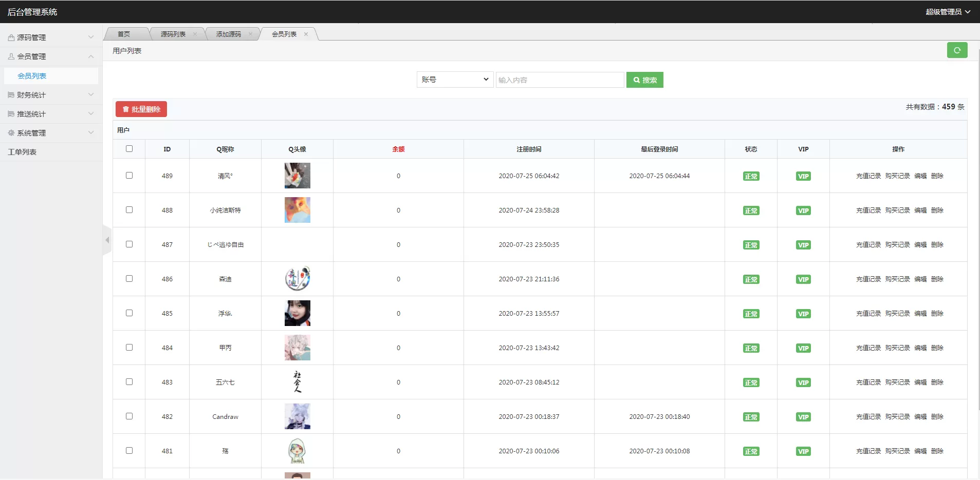Check the checkbox for user 489
The image size is (980, 480).
pos(129,176)
